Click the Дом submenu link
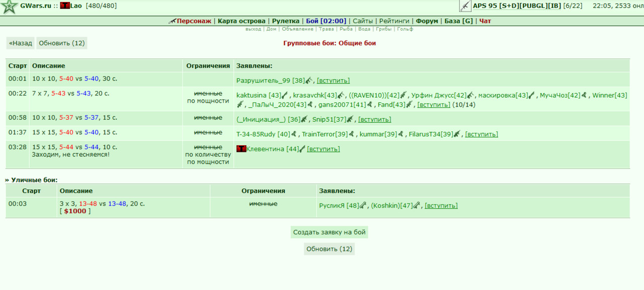The width and height of the screenshot is (644, 290). 271,29
